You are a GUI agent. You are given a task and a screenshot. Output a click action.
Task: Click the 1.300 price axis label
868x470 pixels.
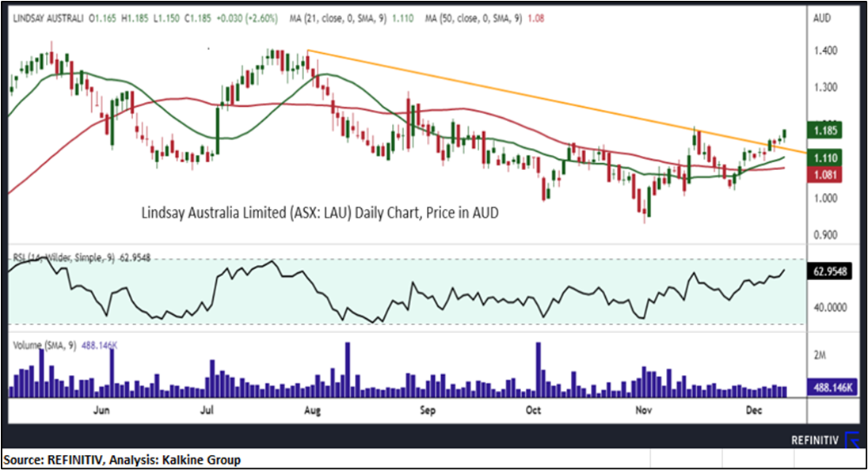pyautogui.click(x=825, y=87)
